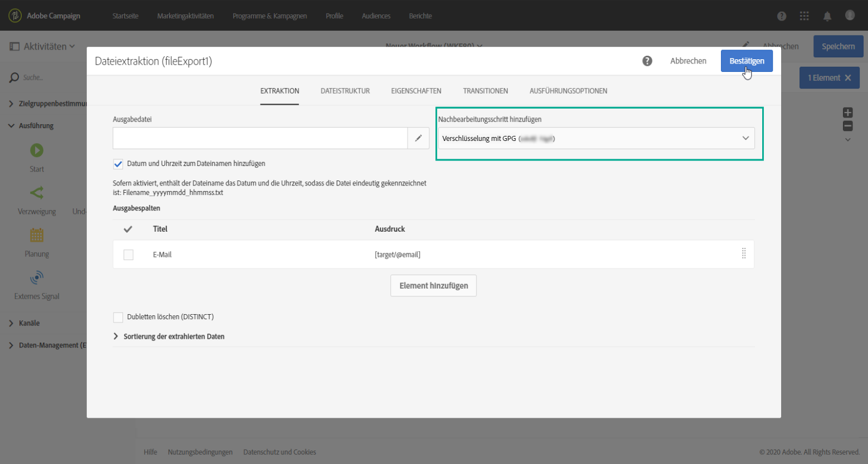Open Berichte menu
Viewport: 868px width, 464px height.
coord(420,16)
